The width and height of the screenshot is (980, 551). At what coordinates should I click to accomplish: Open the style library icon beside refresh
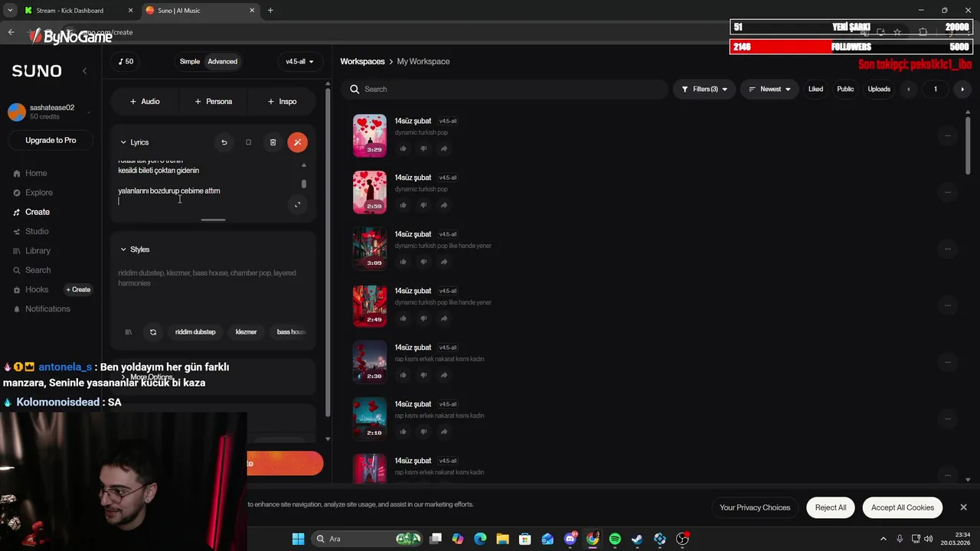(129, 332)
